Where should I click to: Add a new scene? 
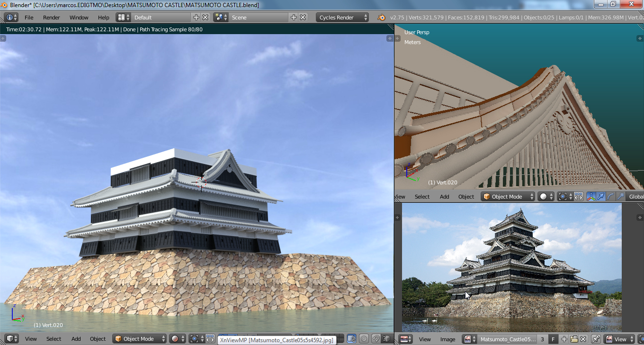click(294, 18)
